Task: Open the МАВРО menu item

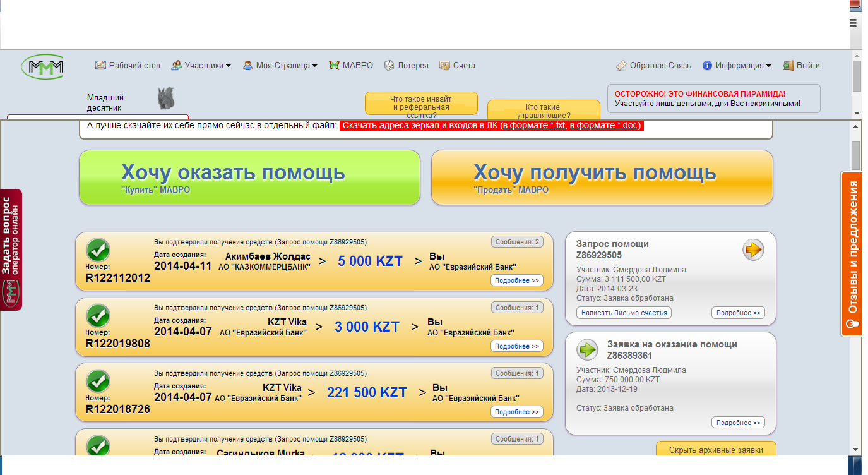Action: click(x=351, y=65)
